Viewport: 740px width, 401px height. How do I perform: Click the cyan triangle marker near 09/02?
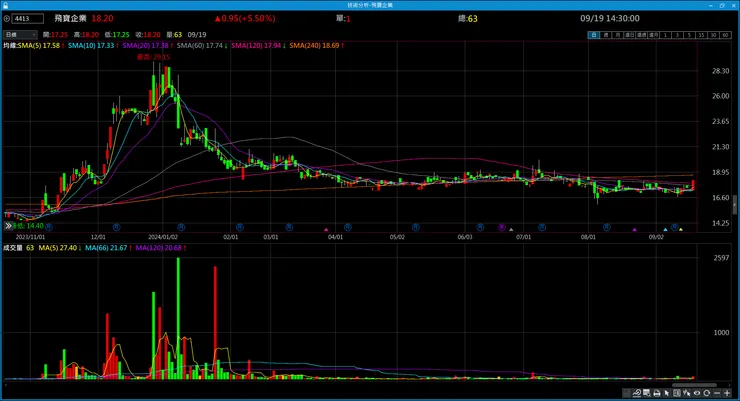[665, 230]
